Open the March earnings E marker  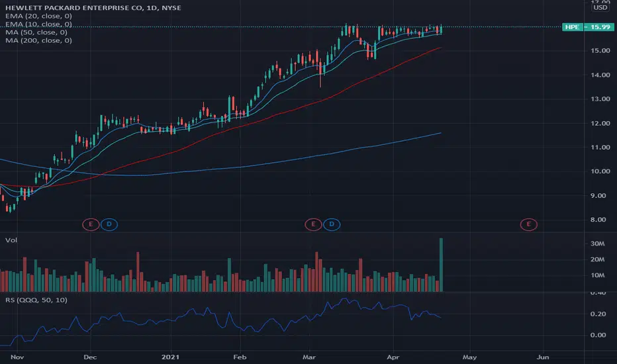pos(313,224)
